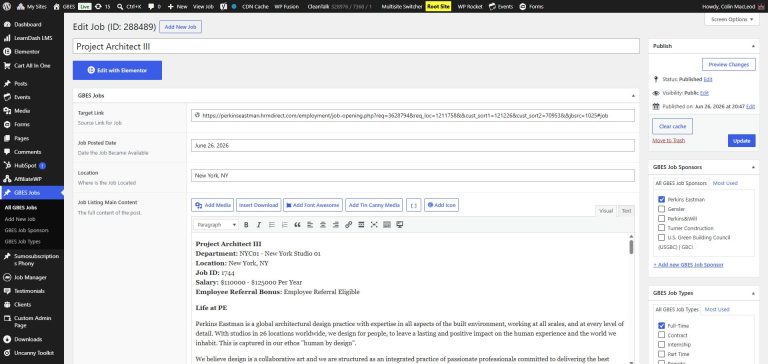Click the Update button
768x364 pixels.
[742, 141]
